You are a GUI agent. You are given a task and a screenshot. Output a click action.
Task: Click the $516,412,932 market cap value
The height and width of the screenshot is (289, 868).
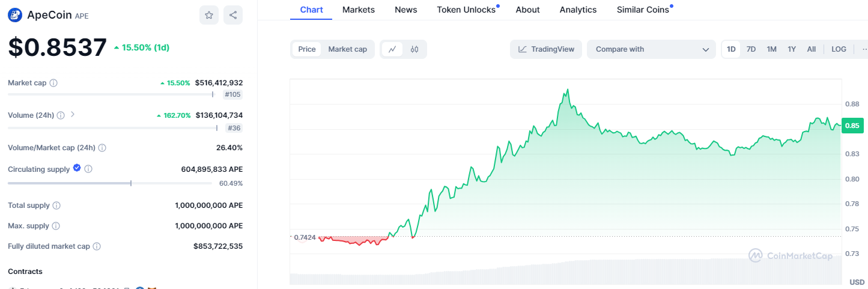tap(219, 83)
